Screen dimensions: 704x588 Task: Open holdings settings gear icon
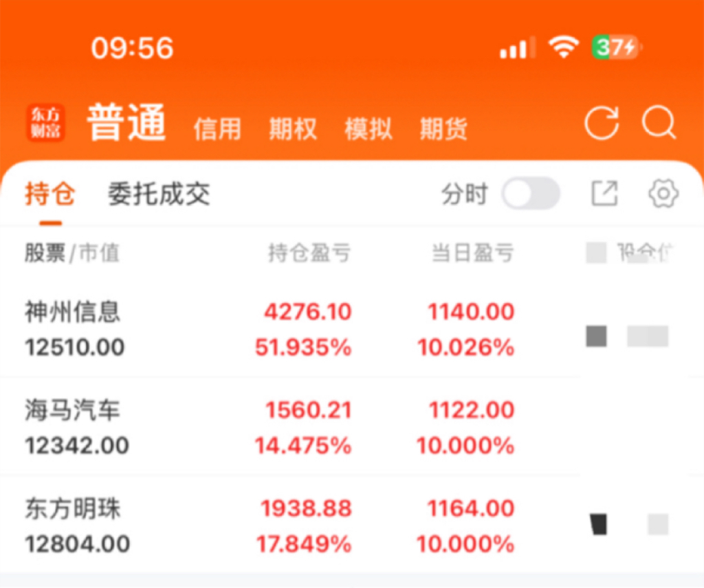coord(663,193)
